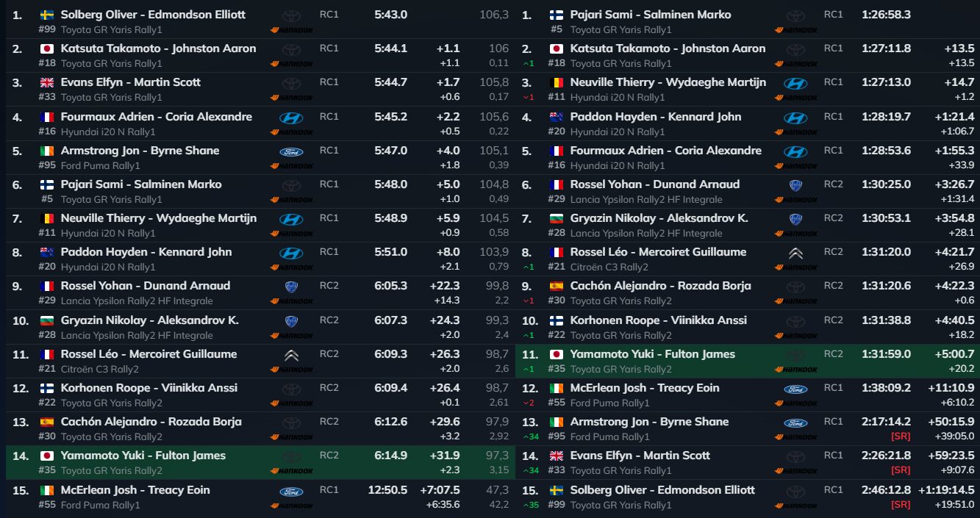980x518 pixels.
Task: Click the 5:44.1 stage time
Action: coord(390,48)
